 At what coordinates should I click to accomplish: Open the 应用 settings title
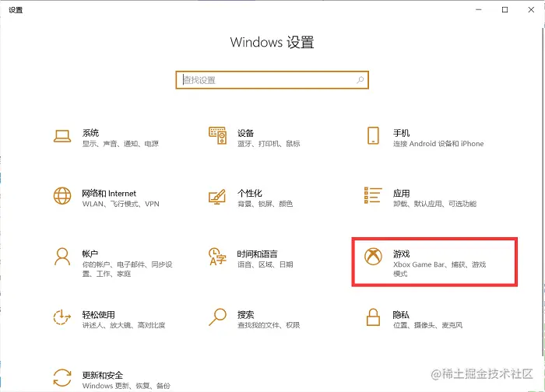[x=402, y=193]
